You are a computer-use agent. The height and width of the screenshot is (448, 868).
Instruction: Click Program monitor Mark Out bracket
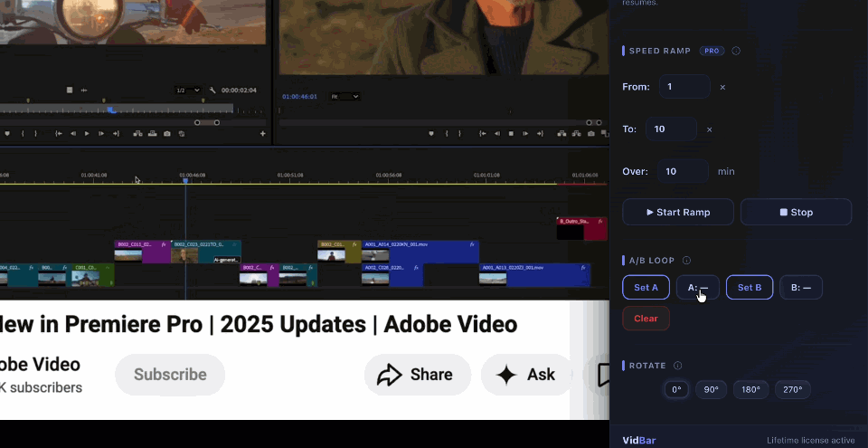pos(460,134)
